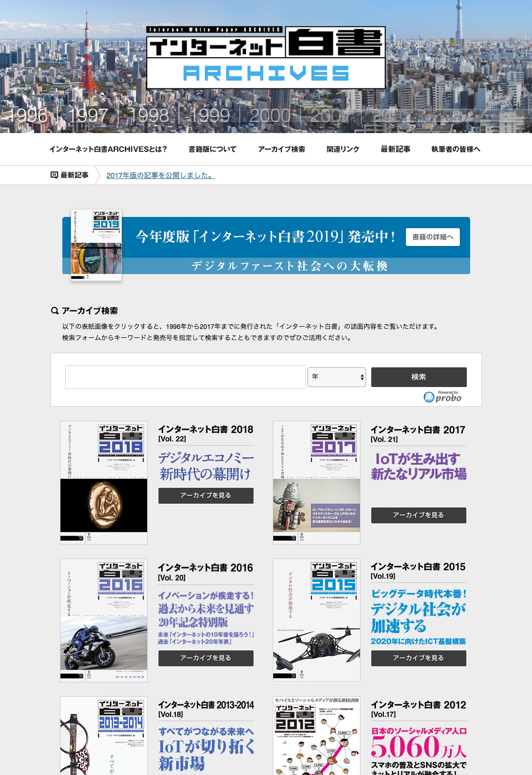This screenshot has width=532, height=775.
Task: Click the keyword search input field
Action: 185,377
